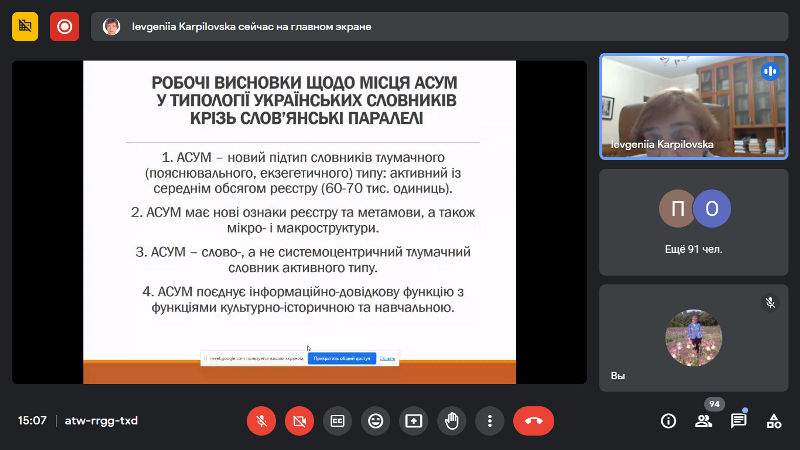Click the "Вы" self-view tile
The width and height of the screenshot is (800, 450).
pyautogui.click(x=693, y=338)
